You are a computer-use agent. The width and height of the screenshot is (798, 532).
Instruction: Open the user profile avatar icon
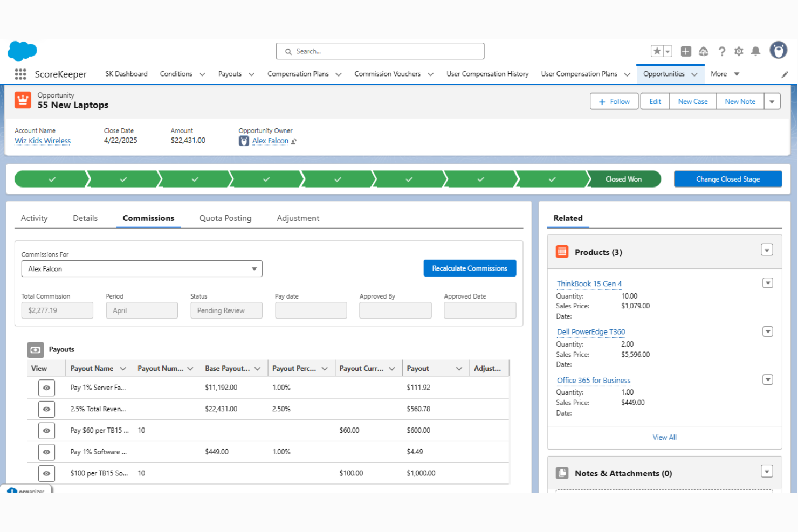[x=778, y=50]
